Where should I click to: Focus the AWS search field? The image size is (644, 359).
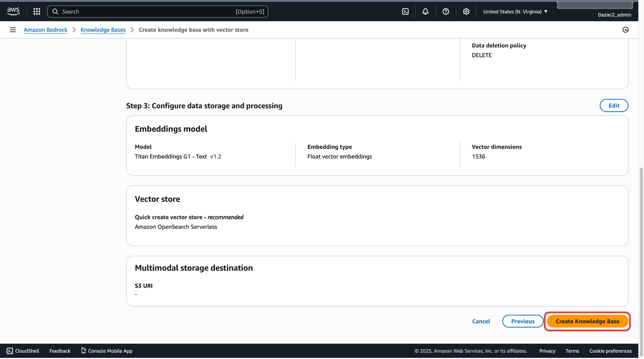click(157, 11)
